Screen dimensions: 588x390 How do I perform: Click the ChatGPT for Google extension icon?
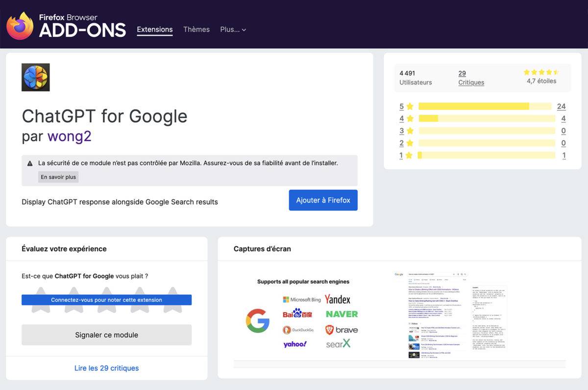coord(36,78)
